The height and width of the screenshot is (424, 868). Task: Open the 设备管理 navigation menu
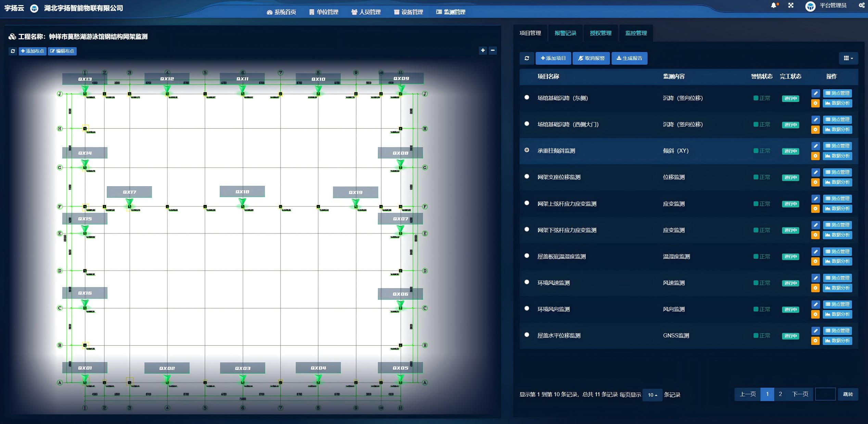click(408, 12)
